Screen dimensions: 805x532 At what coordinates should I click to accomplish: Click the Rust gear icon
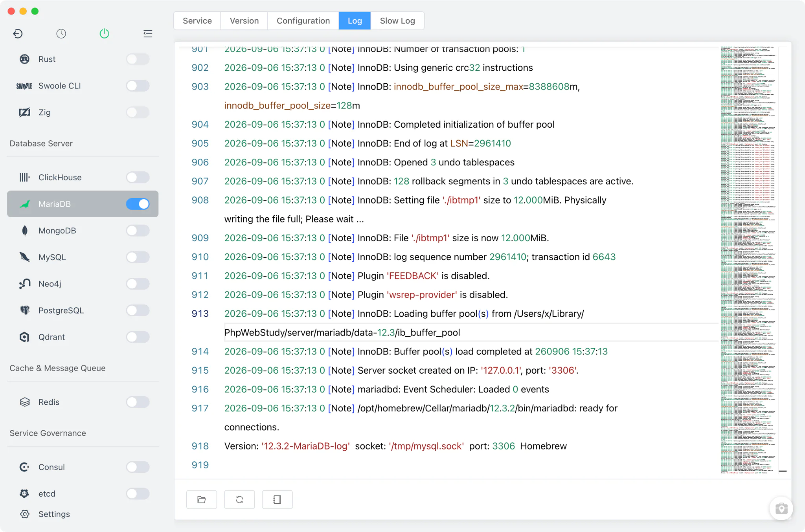pyautogui.click(x=24, y=59)
